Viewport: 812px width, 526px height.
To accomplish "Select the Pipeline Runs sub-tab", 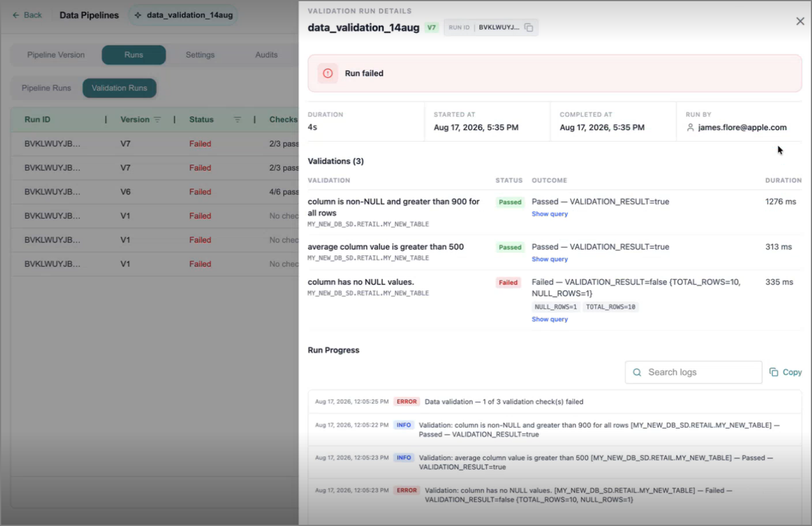I will tap(46, 88).
